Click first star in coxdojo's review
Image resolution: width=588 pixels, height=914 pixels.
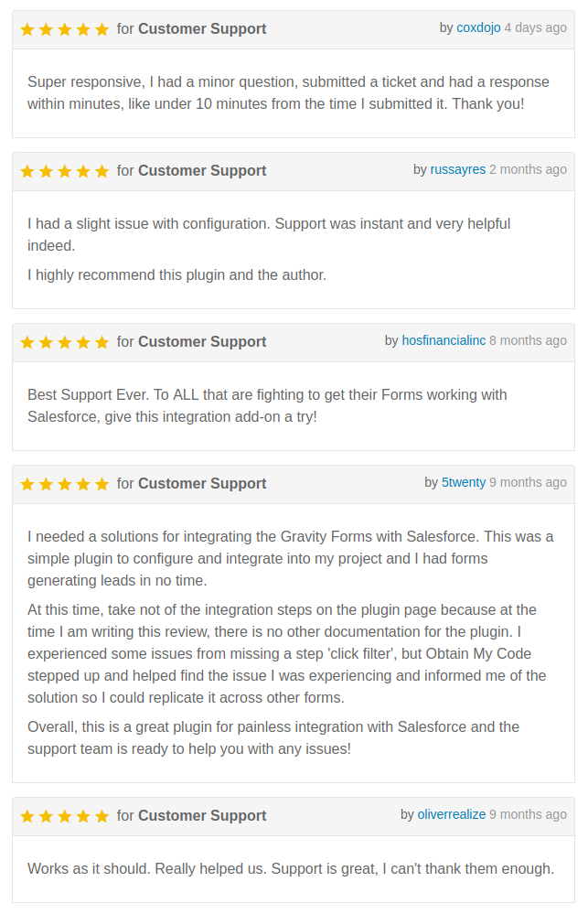pyautogui.click(x=27, y=29)
